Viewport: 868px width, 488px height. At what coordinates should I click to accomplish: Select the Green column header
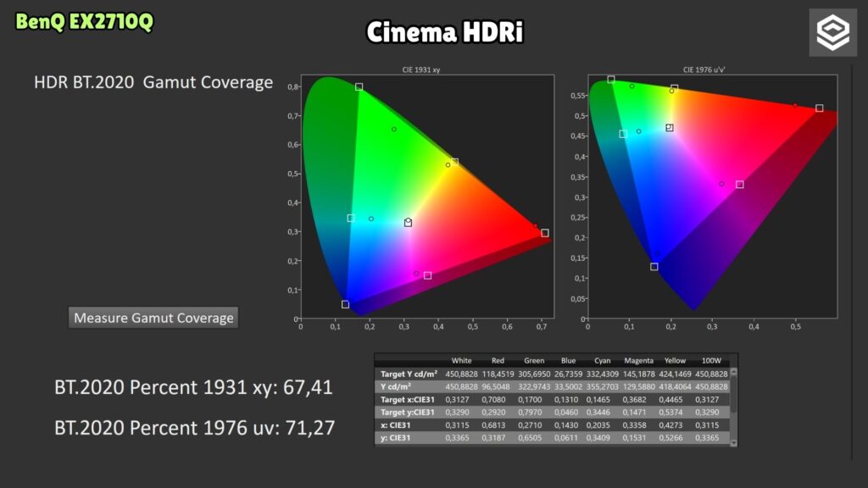[534, 361]
